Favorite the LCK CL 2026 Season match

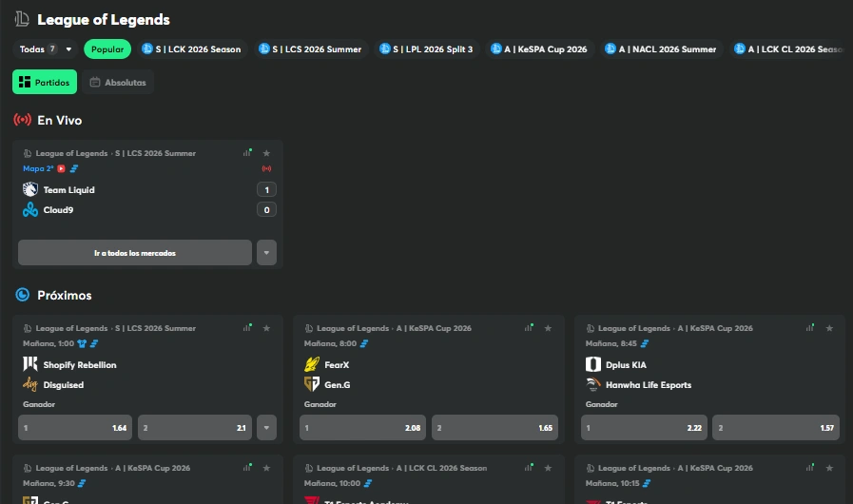548,468
